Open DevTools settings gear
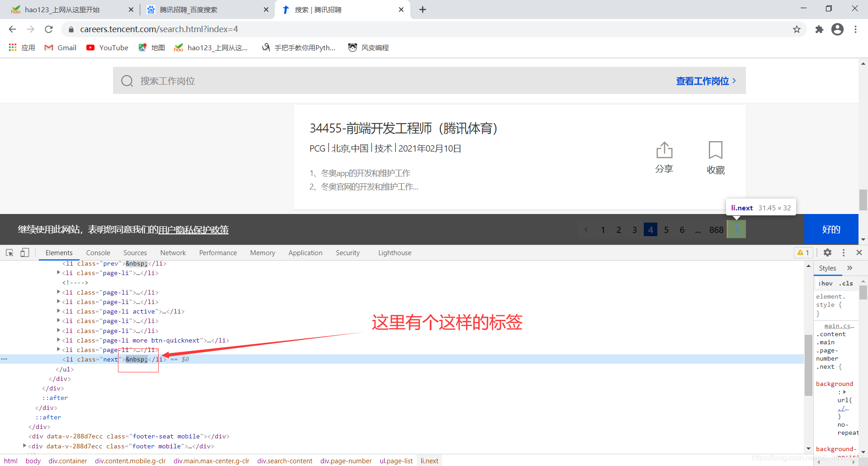868x466 pixels. 827,252
